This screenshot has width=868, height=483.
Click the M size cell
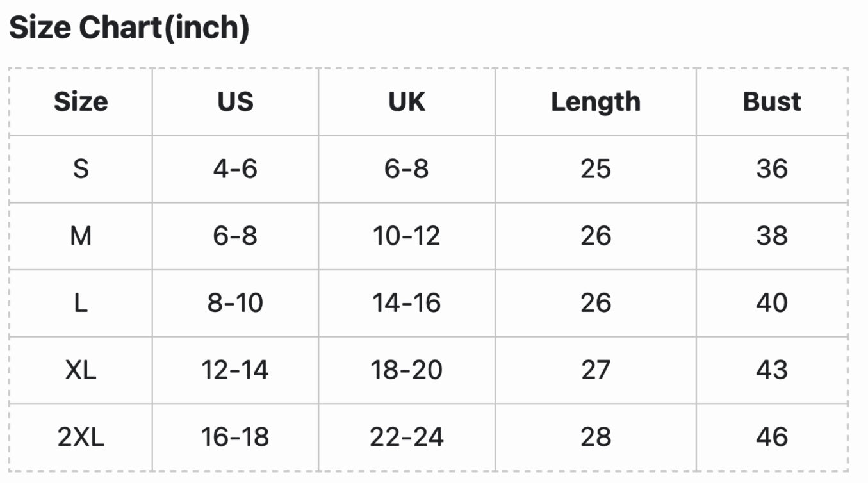81,236
